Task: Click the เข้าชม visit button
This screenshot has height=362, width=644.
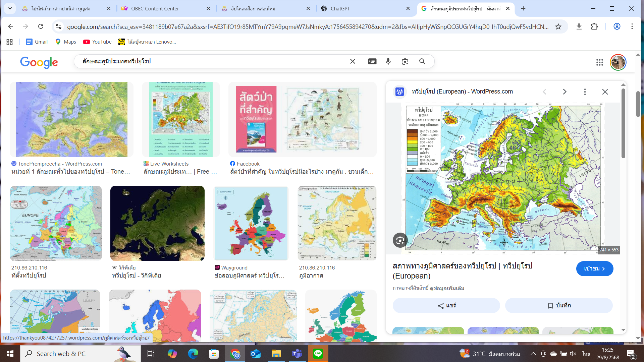Action: pos(594,268)
